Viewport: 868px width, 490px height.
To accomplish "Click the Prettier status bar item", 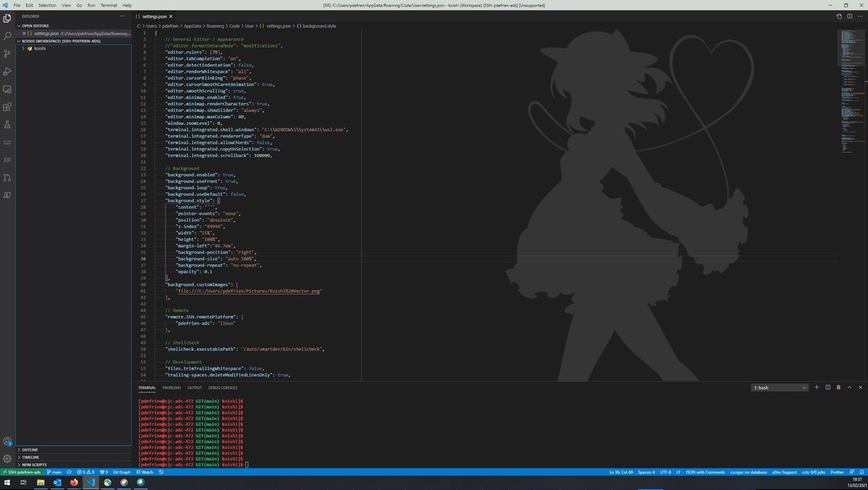I will coord(837,472).
